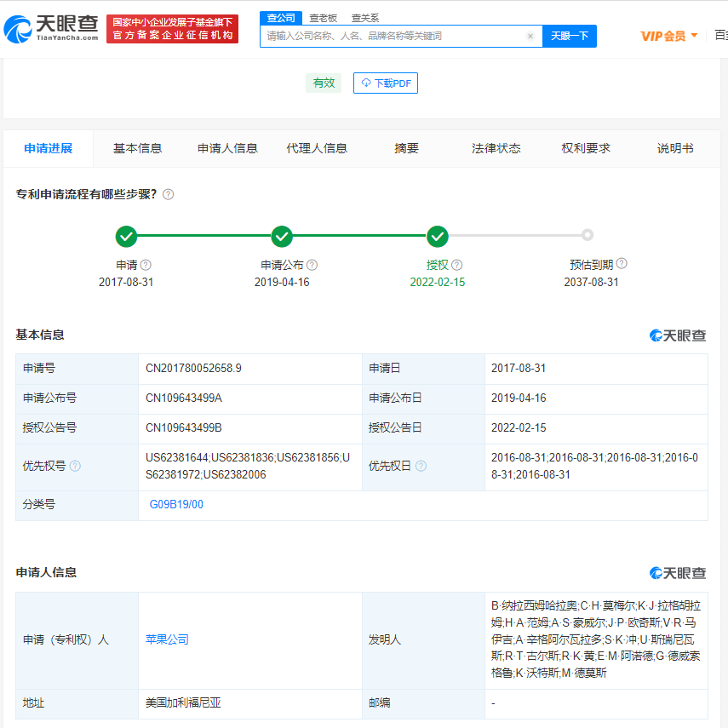Click the help icon beside 优先权号
728x728 pixels.
(75, 467)
